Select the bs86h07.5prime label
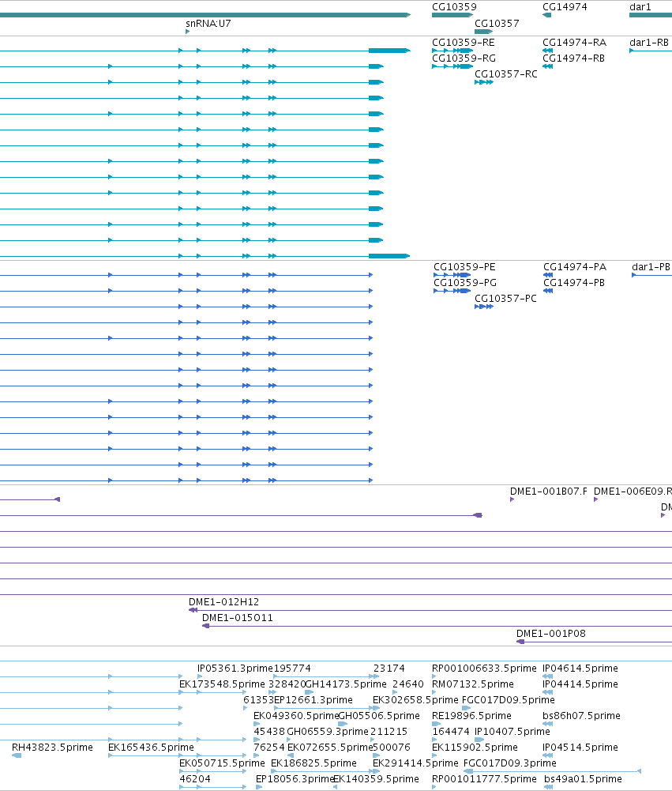 point(581,716)
